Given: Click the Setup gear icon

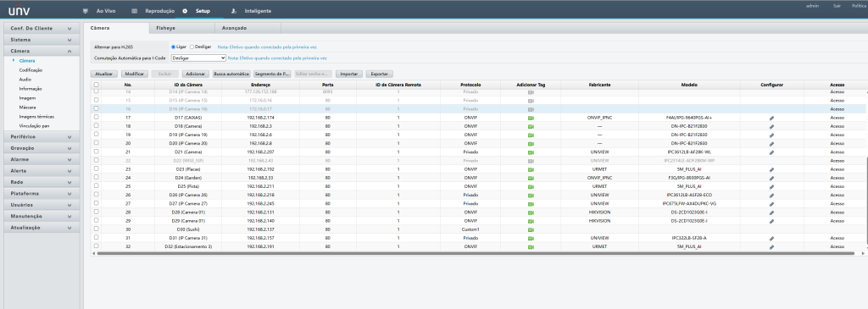Looking at the screenshot, I should [184, 11].
